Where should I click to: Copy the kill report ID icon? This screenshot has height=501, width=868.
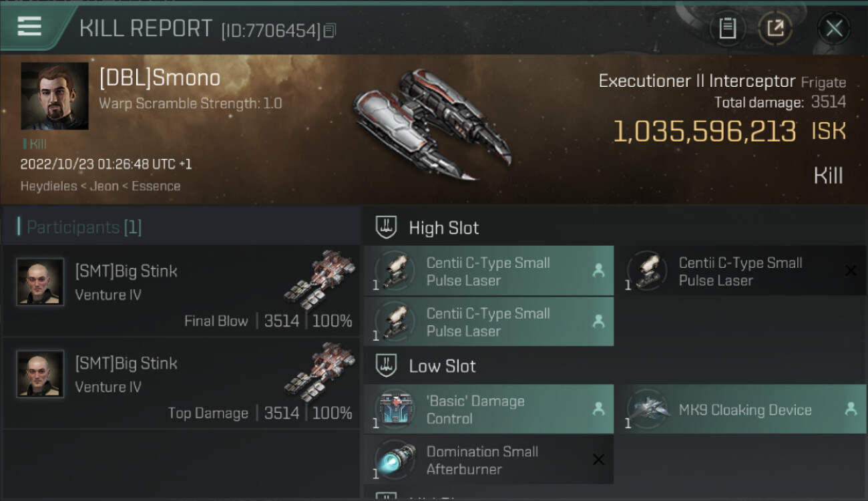coord(330,30)
